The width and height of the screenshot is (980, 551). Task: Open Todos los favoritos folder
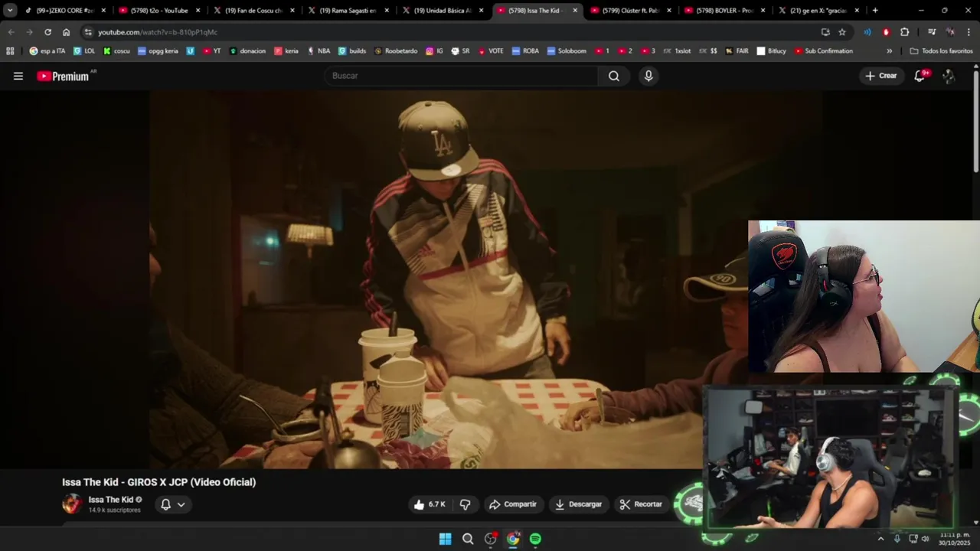[x=941, y=51]
